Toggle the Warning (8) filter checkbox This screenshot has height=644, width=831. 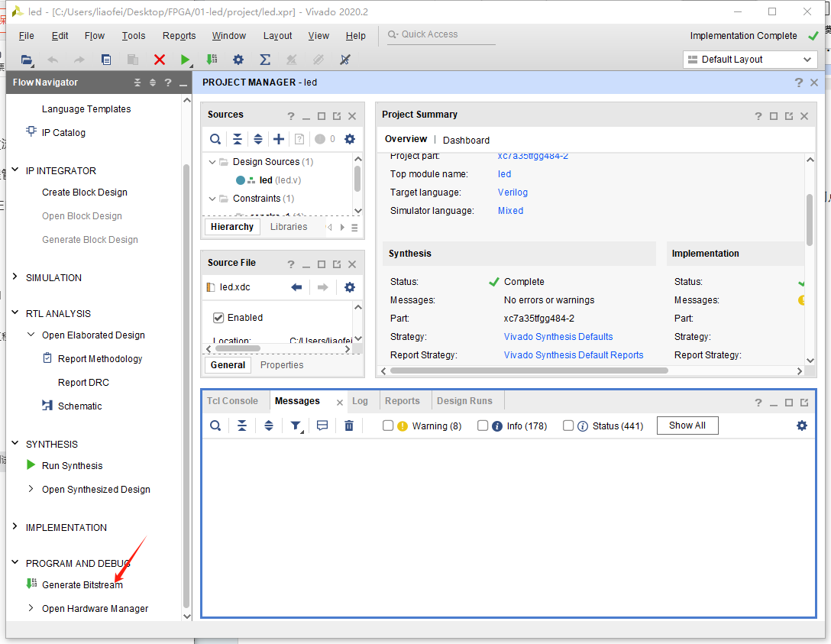(x=388, y=426)
